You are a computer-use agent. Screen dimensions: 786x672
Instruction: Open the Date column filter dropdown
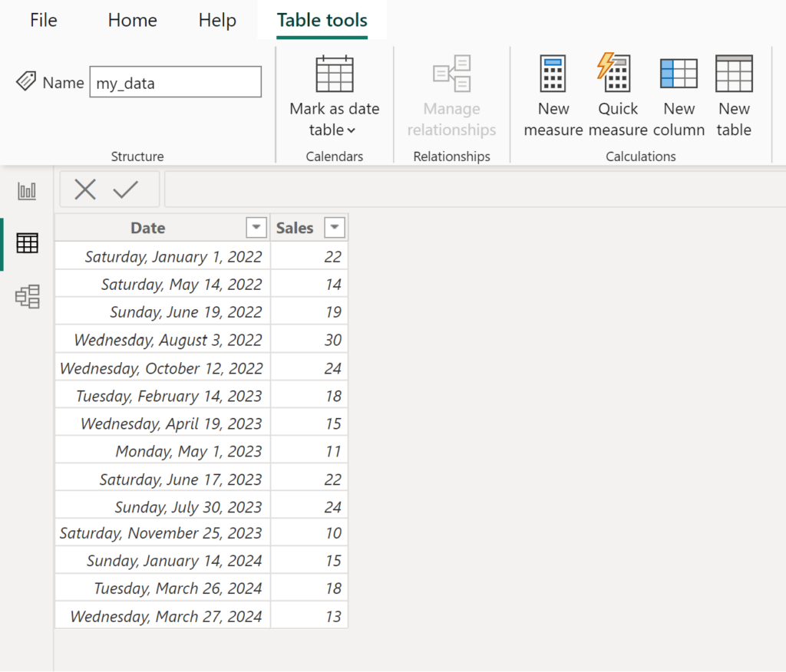point(256,227)
